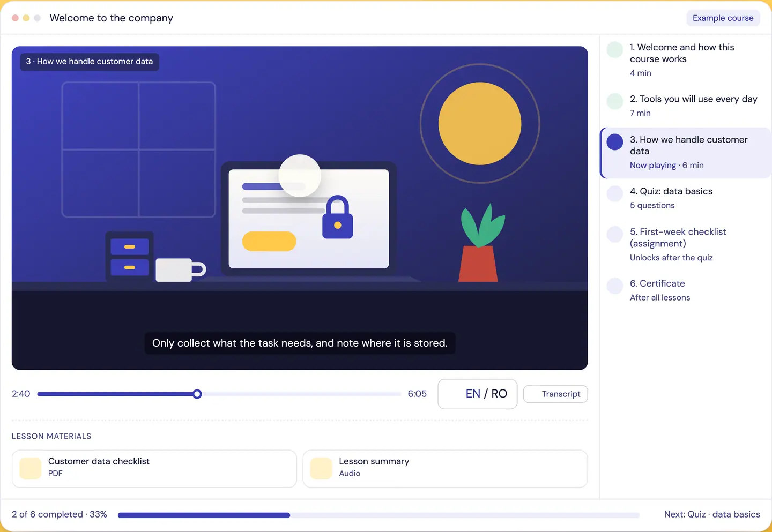Viewport: 772px width, 532px height.
Task: Open lesson 2 Tools you will use every day
Action: point(685,106)
